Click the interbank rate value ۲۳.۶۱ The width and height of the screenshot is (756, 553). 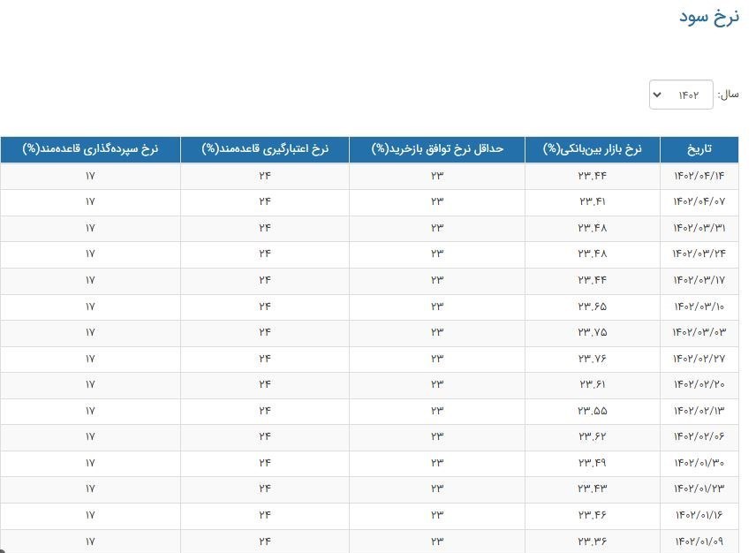click(x=592, y=384)
